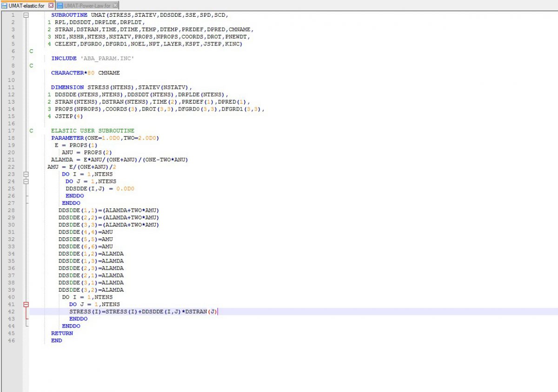558x392 pixels.
Task: Click line number 7 in the gutter
Action: pyautogui.click(x=13, y=59)
